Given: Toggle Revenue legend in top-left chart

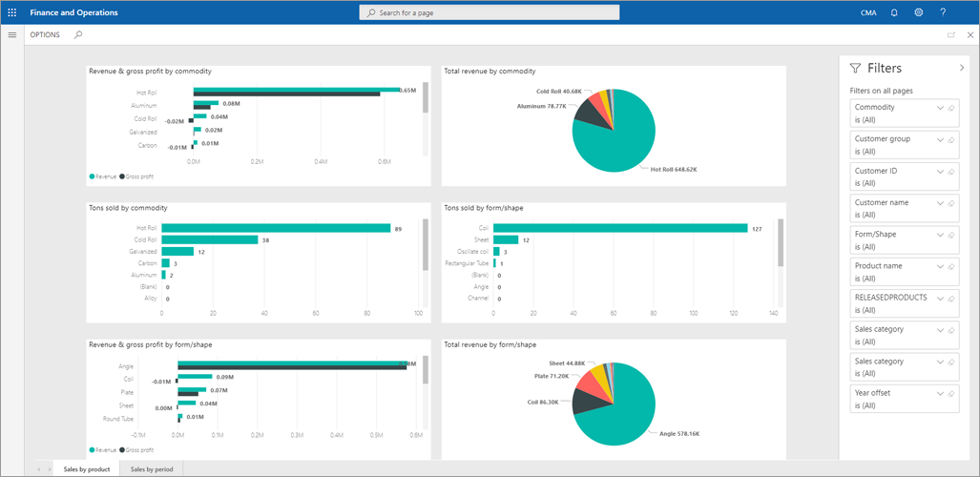Looking at the screenshot, I should 104,176.
